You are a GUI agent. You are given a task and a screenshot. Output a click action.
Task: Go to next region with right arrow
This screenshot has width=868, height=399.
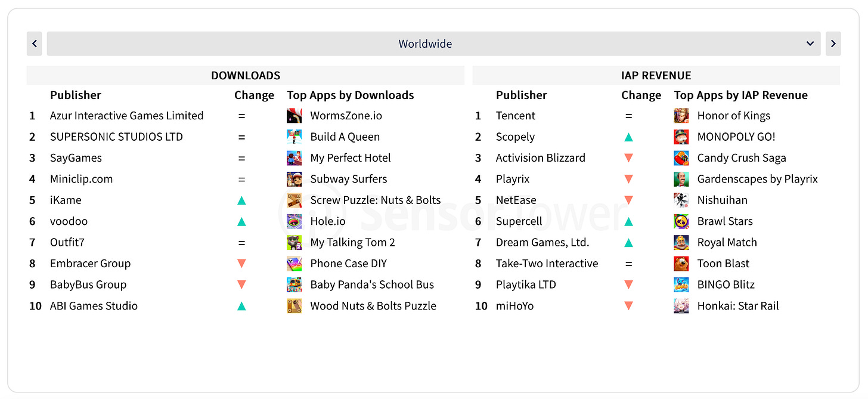[x=833, y=44]
